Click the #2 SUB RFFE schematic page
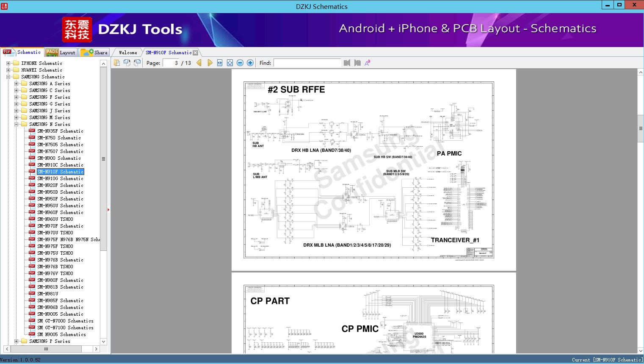Screen dimensions: 644x364 373,170
